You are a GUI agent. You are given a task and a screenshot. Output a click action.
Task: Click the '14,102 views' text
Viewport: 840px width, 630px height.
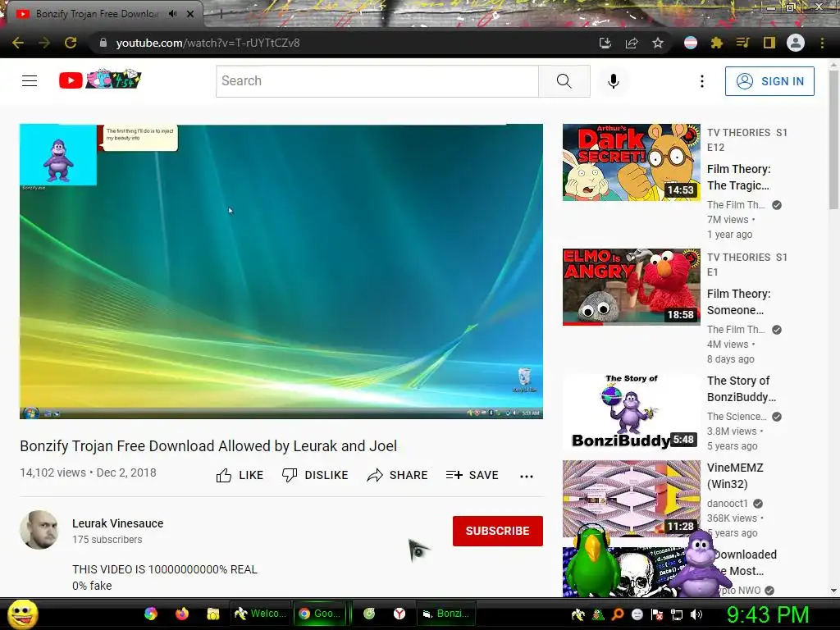pyautogui.click(x=53, y=472)
